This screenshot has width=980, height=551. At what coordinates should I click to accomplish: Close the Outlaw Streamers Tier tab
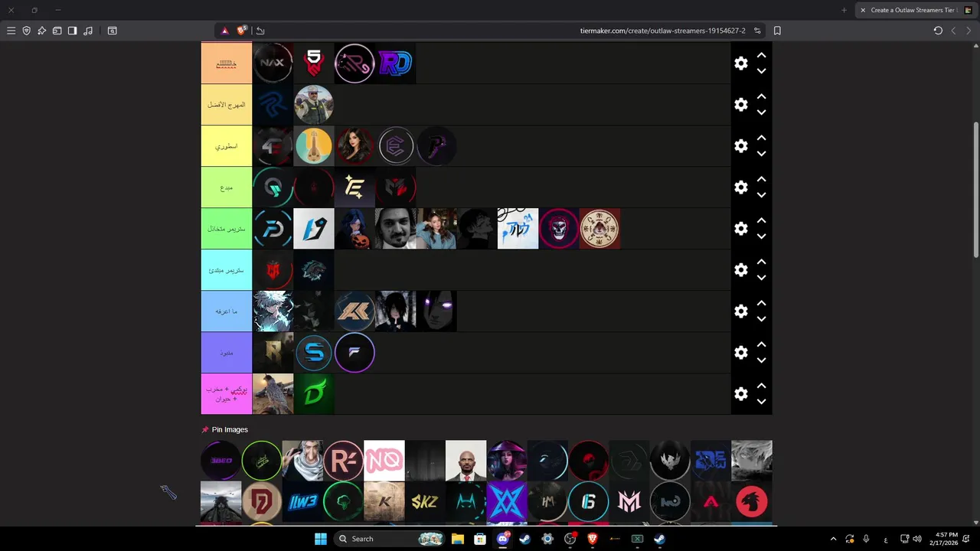click(863, 10)
